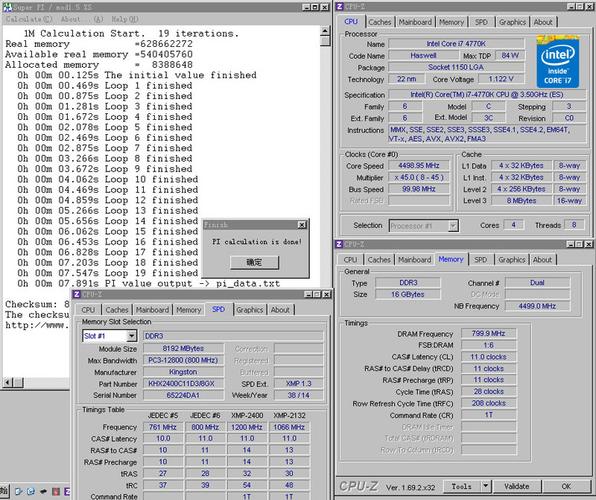This screenshot has height=500, width=596.
Task: Click the 确定 button in the Finish dialog
Action: (x=254, y=262)
